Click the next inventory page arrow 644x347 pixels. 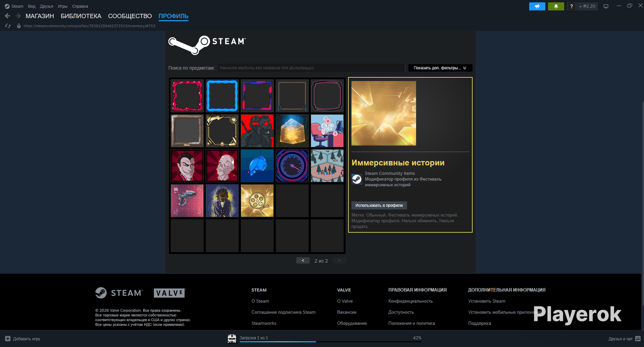tap(339, 261)
